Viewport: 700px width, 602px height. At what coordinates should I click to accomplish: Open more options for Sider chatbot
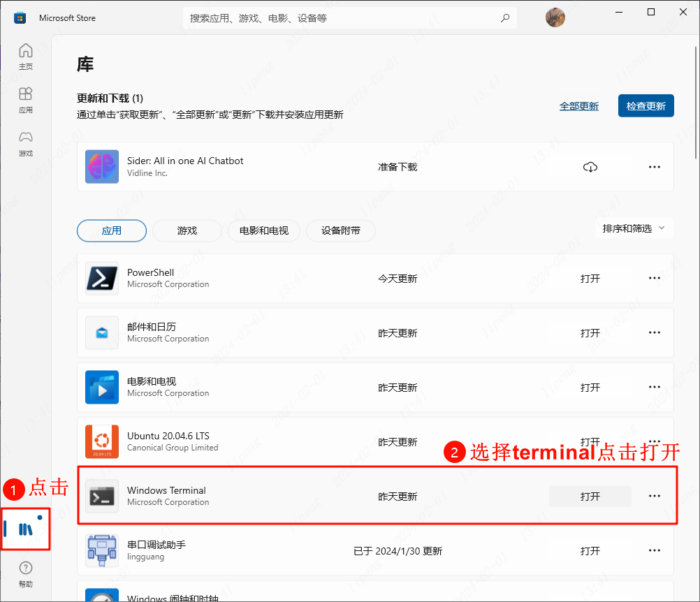click(655, 167)
